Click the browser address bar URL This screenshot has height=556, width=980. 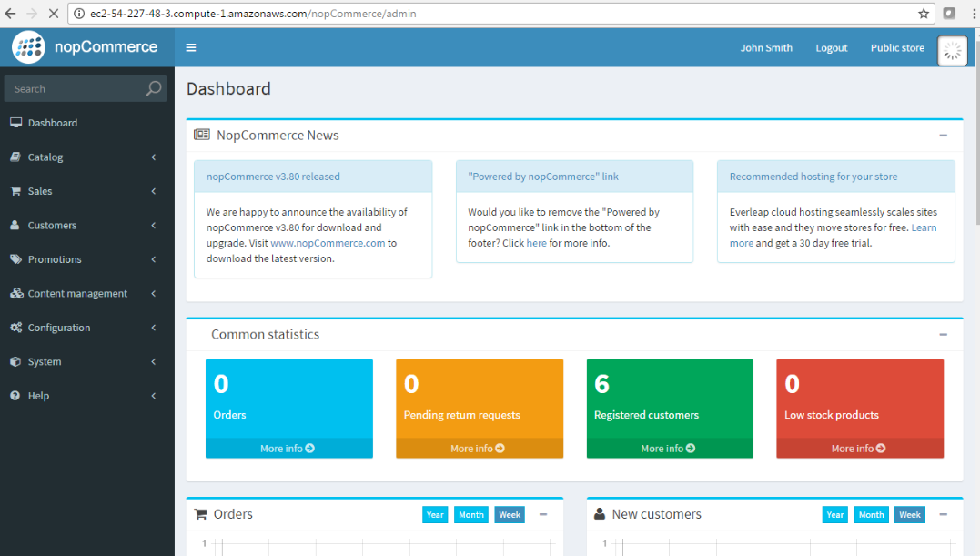coord(253,13)
